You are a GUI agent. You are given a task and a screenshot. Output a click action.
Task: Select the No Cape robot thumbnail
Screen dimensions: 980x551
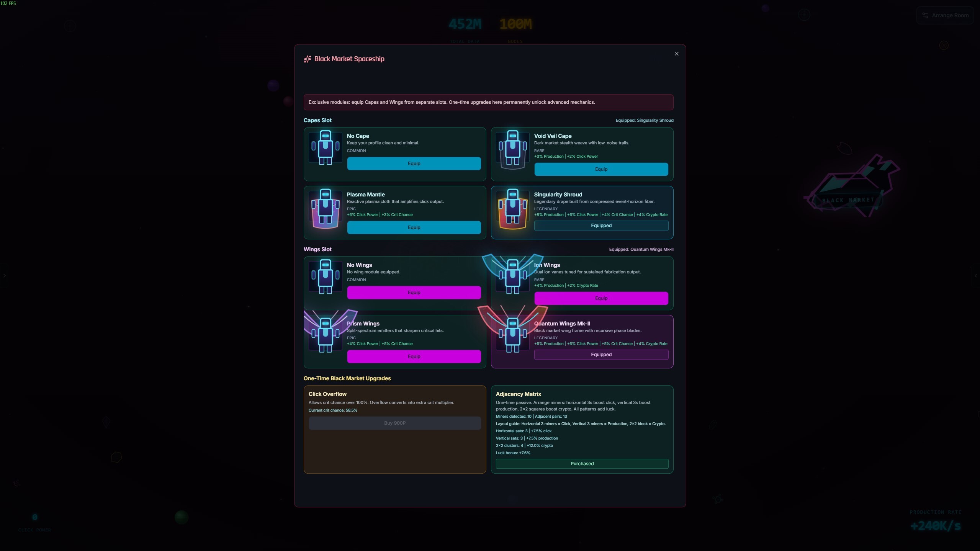click(x=325, y=147)
